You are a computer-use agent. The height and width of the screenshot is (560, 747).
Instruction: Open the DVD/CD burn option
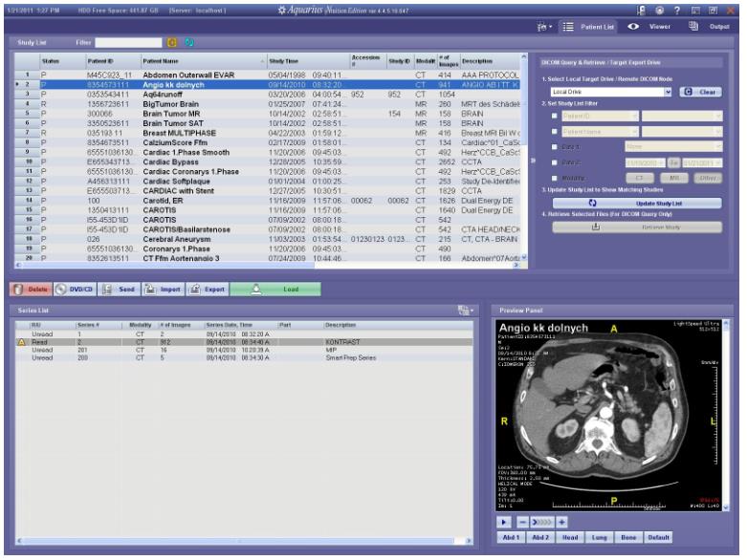(x=74, y=288)
